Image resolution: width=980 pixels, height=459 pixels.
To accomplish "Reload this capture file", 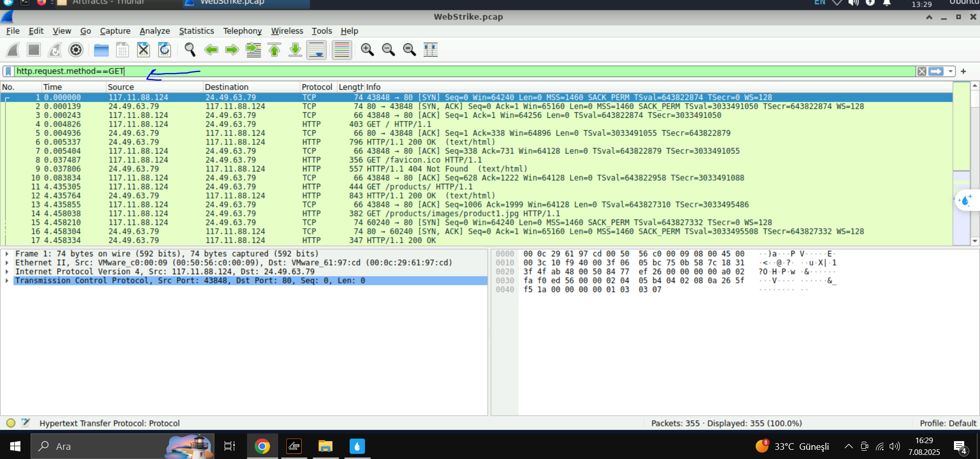I will [164, 50].
